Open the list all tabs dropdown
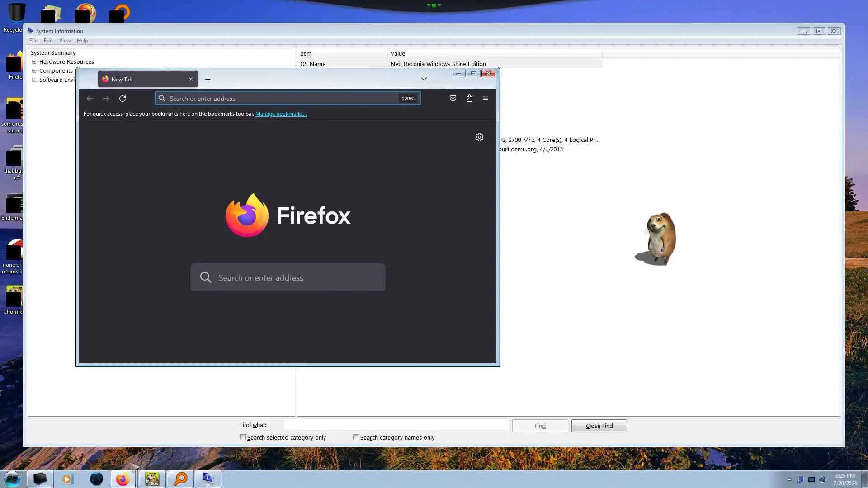868x488 pixels. [x=424, y=79]
